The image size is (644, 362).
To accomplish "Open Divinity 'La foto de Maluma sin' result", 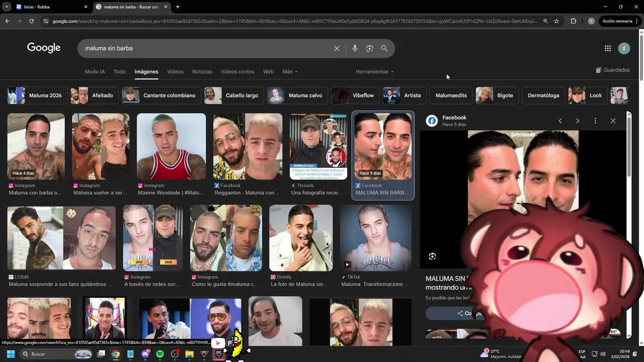I will point(301,246).
